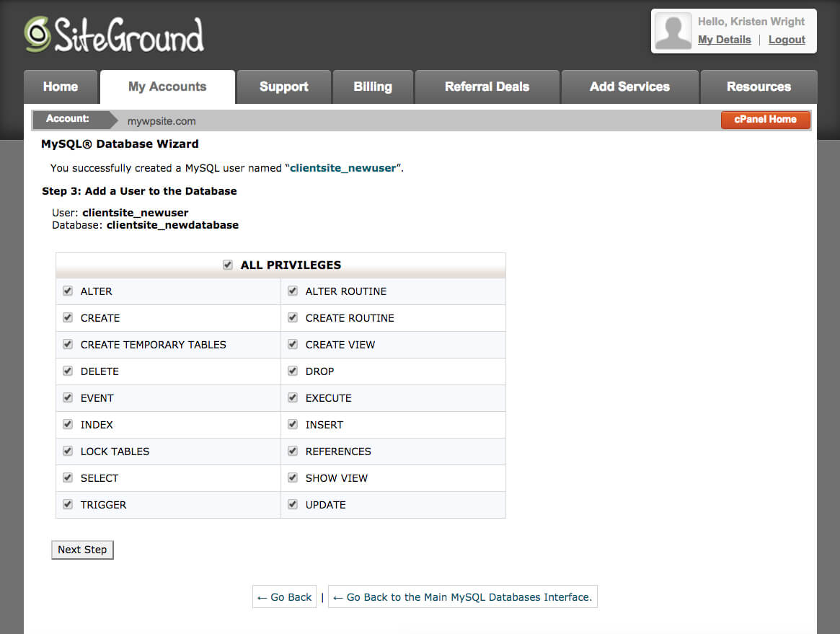Disable the TRIGGER privilege
Screen dimensions: 840x634
68,504
